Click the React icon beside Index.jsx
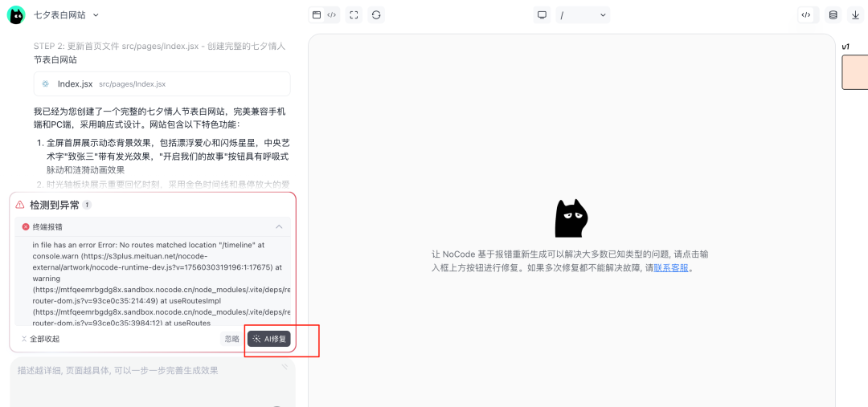This screenshot has width=868, height=407. (x=45, y=84)
